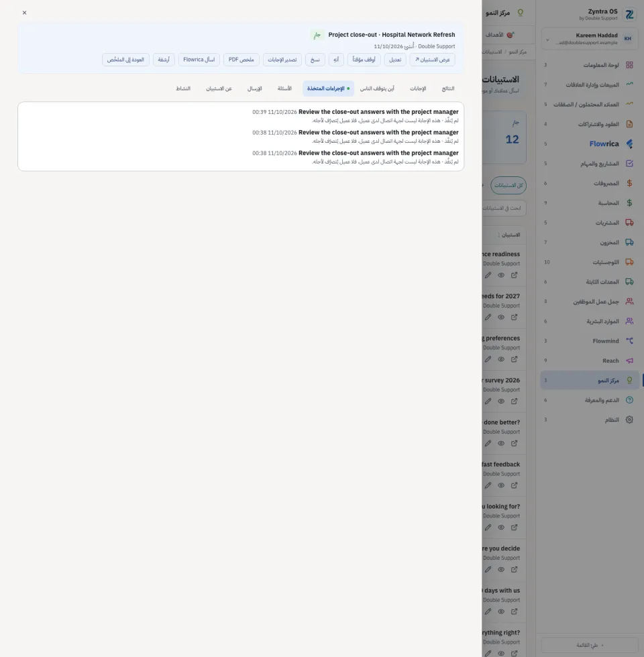
Task: Click the جارٍ 12 stat card
Action: (x=504, y=137)
